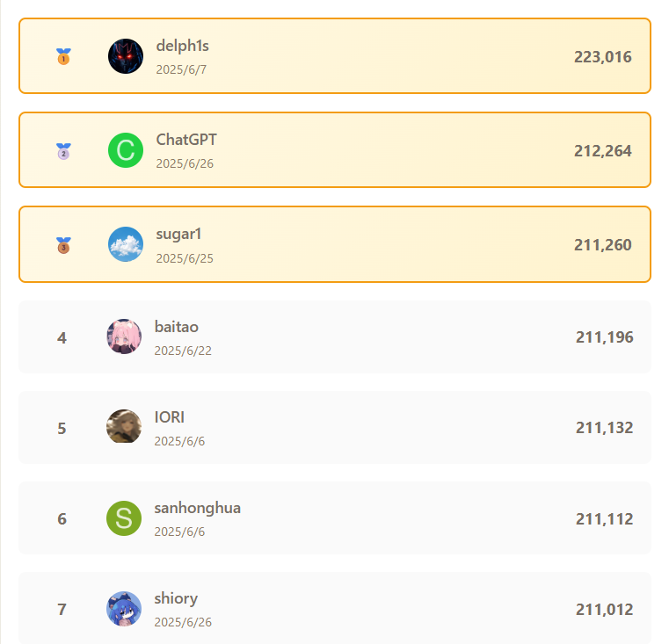Screen dimensions: 669x644
Task: Click rank number 4 label
Action: click(x=62, y=337)
